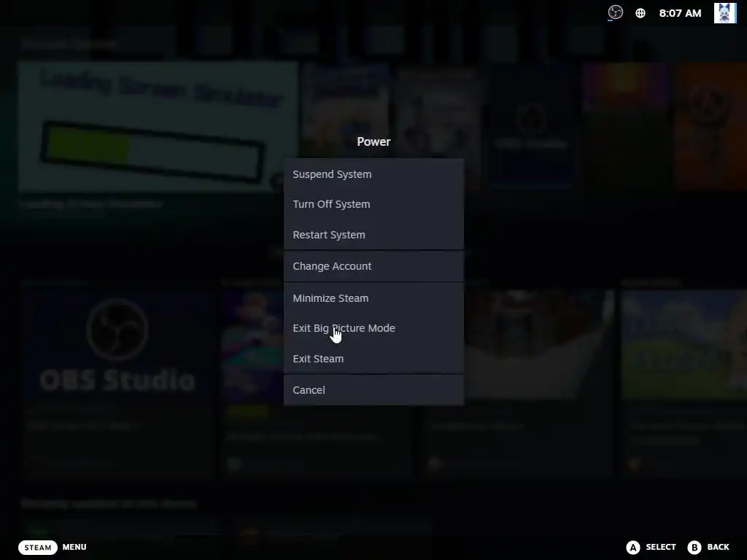The height and width of the screenshot is (560, 747).
Task: Click the OBS Studio icon in top bar
Action: pyautogui.click(x=615, y=12)
